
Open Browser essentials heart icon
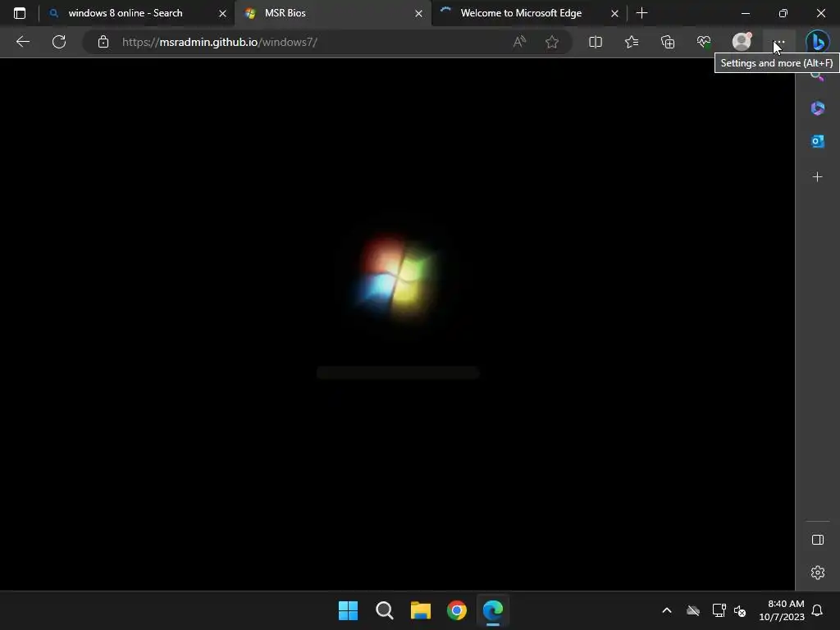tap(704, 42)
